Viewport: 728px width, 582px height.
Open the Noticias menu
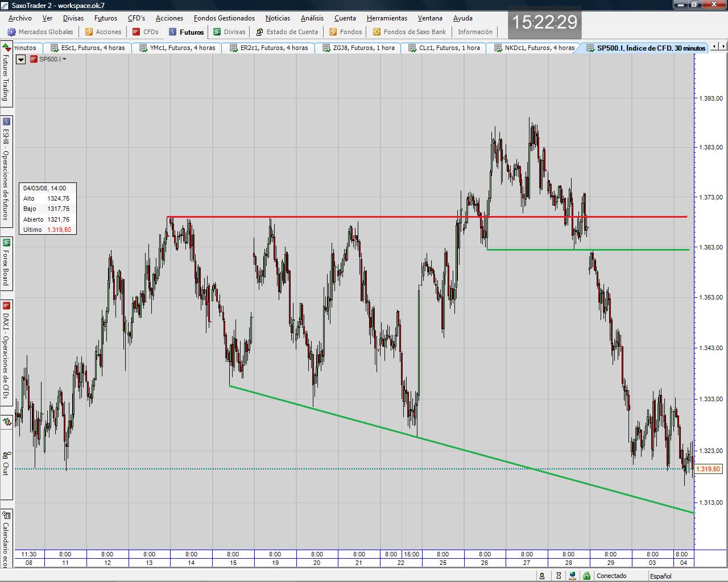pos(278,18)
